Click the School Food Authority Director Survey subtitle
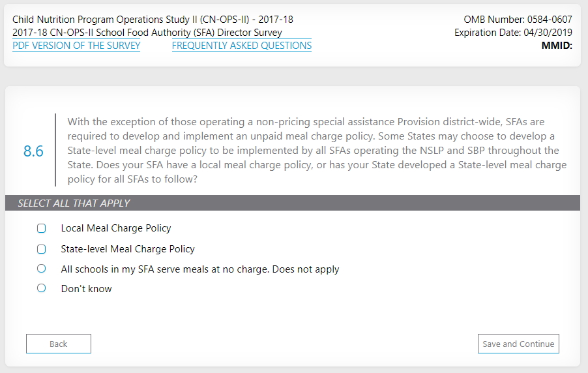The height and width of the screenshot is (373, 588). (147, 33)
